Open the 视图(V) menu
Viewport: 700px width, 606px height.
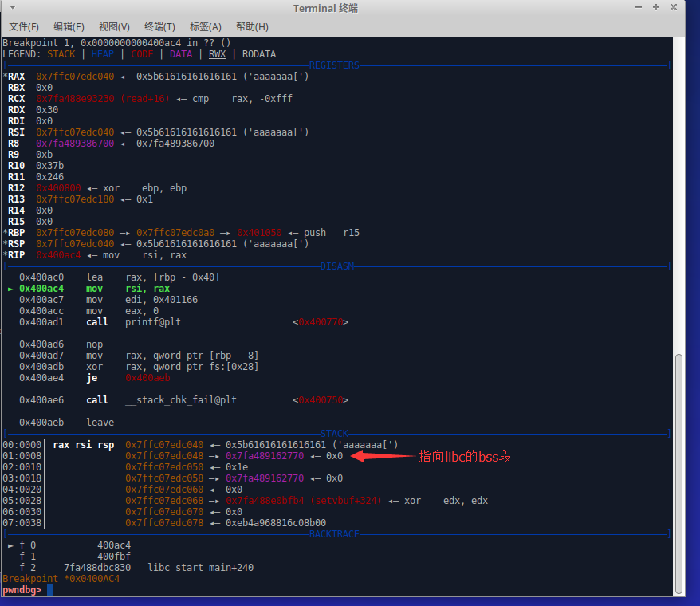point(115,26)
